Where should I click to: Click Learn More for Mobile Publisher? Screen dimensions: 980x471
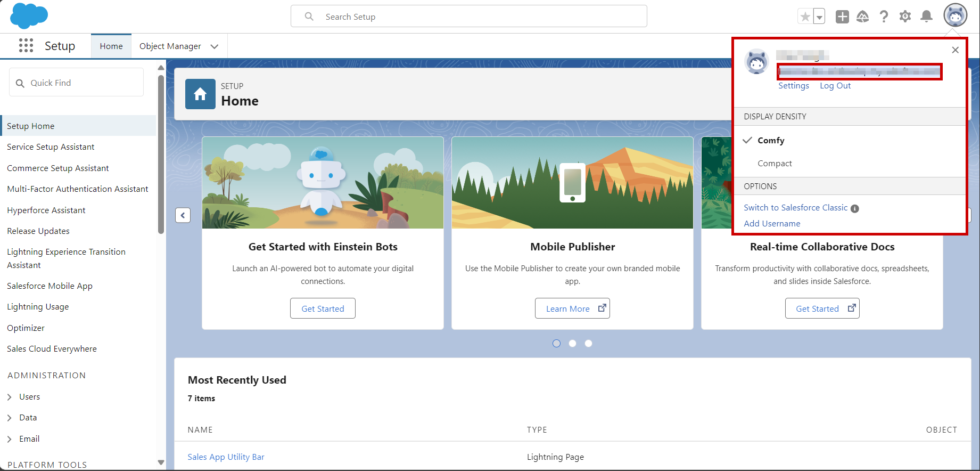click(572, 308)
